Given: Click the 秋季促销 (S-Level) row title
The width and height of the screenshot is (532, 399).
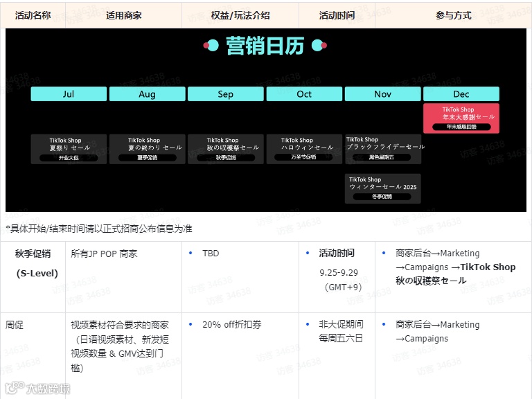Looking at the screenshot, I should [37, 263].
